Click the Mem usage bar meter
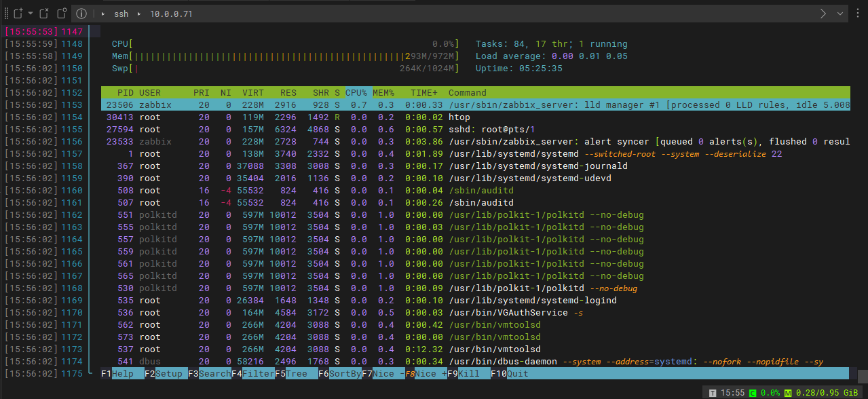Viewport: 868px width, 399px height. pyautogui.click(x=286, y=56)
